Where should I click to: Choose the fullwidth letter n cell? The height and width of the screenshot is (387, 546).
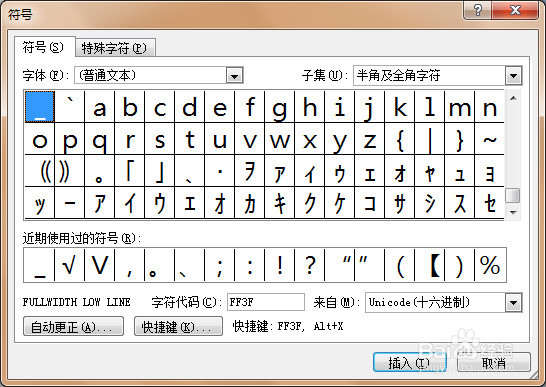[489, 107]
